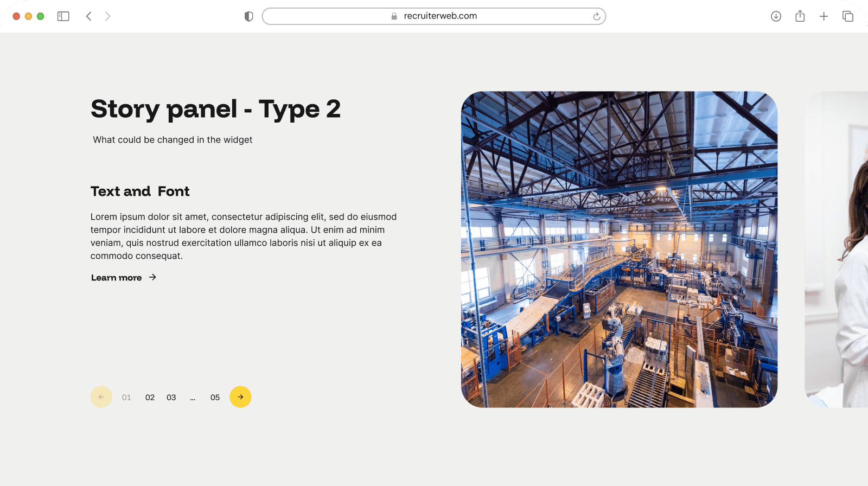Go back with the browser back arrow

89,16
